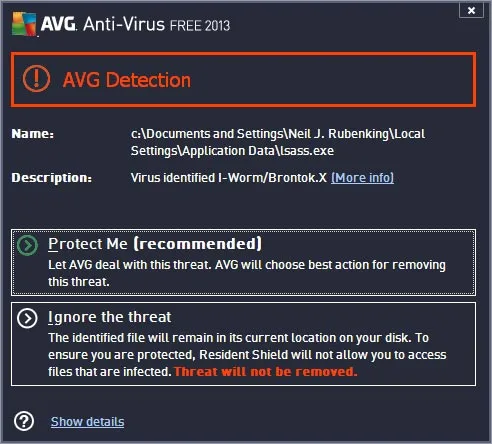Expand threat information with Show details
492x444 pixels.
pos(88,422)
